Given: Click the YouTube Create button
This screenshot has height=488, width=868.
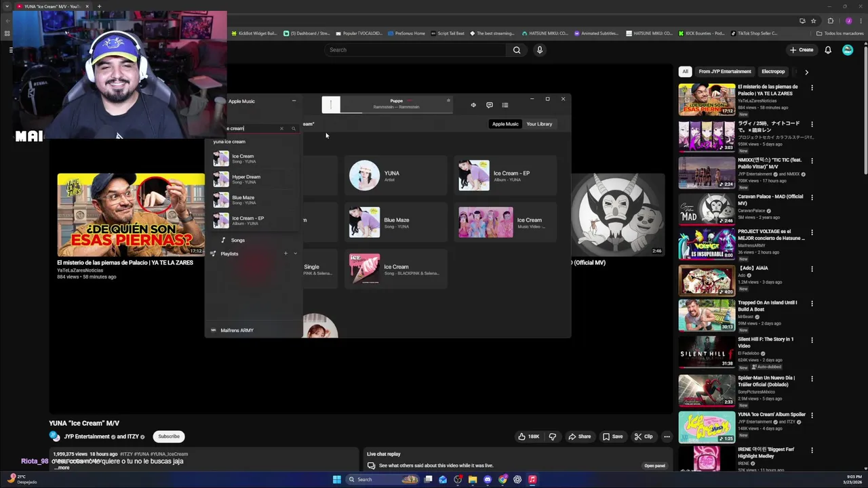Looking at the screenshot, I should (802, 49).
